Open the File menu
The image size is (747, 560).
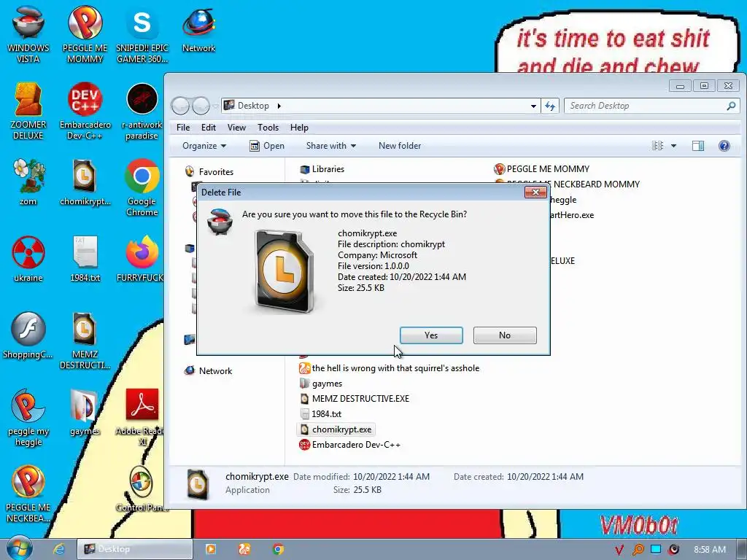point(183,127)
